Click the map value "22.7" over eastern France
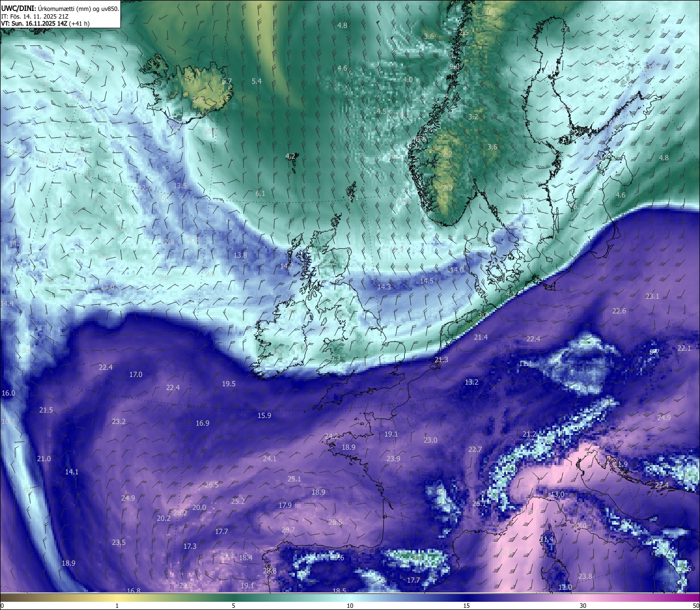Image resolution: width=700 pixels, height=610 pixels. (x=475, y=449)
